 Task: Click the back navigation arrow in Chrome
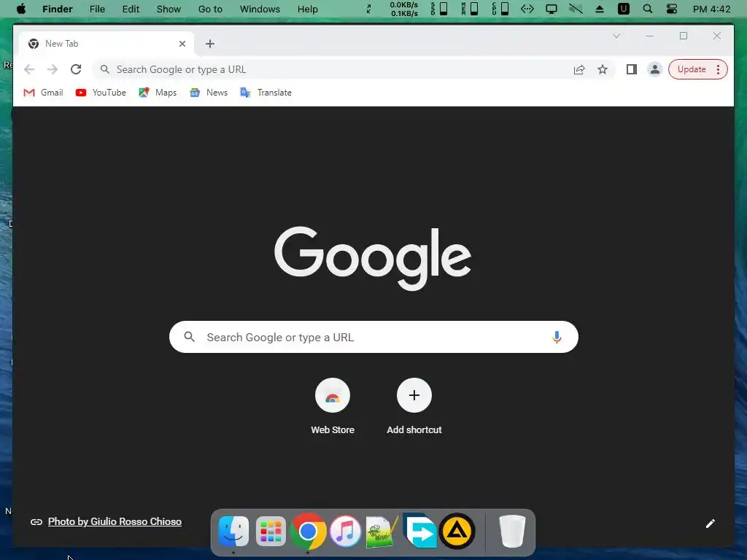click(x=29, y=69)
